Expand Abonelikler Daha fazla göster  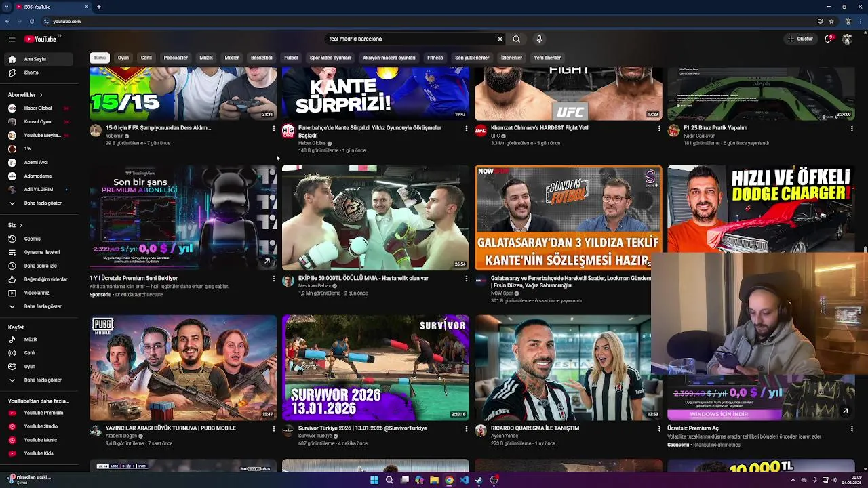(37, 203)
